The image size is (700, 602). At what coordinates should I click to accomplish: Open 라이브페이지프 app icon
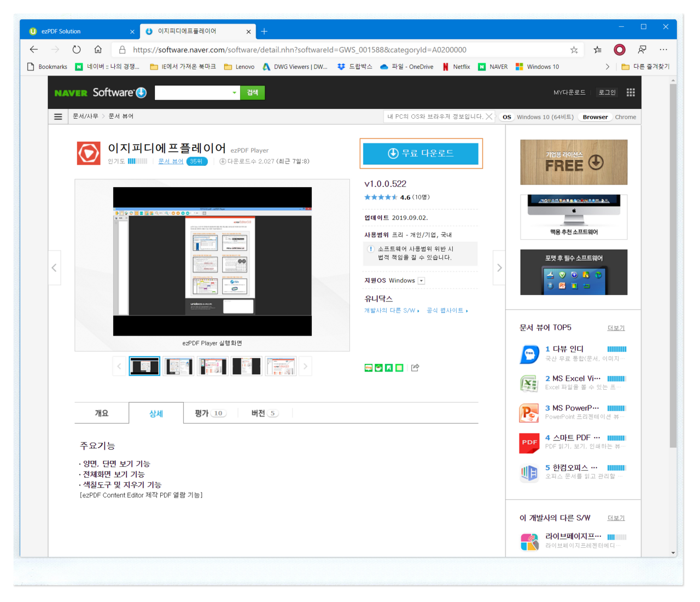(529, 541)
